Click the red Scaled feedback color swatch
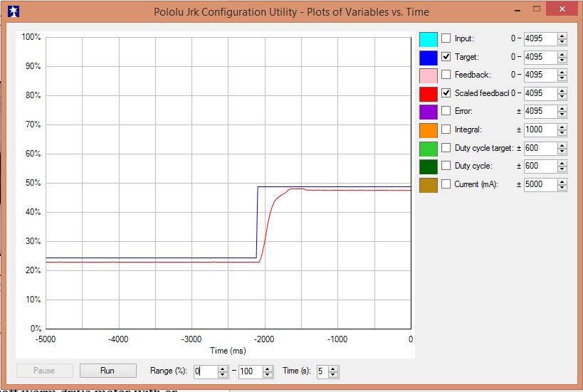The image size is (583, 392). [429, 94]
